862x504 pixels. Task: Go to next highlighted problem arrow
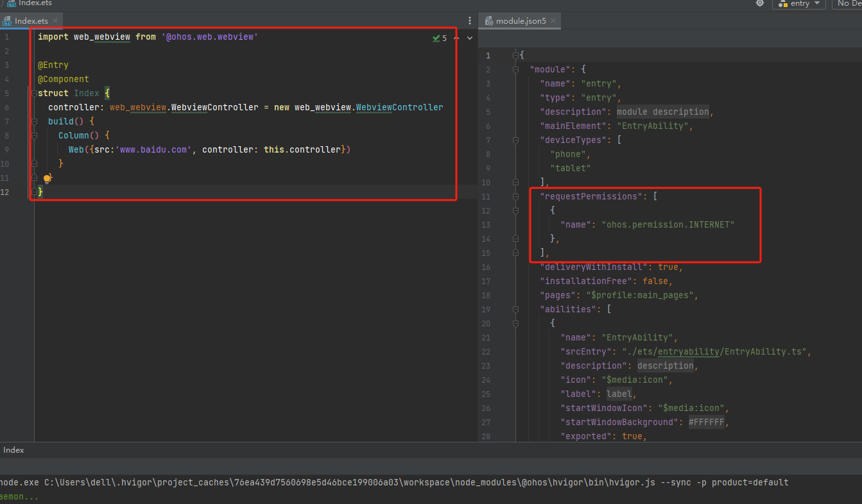(x=470, y=38)
